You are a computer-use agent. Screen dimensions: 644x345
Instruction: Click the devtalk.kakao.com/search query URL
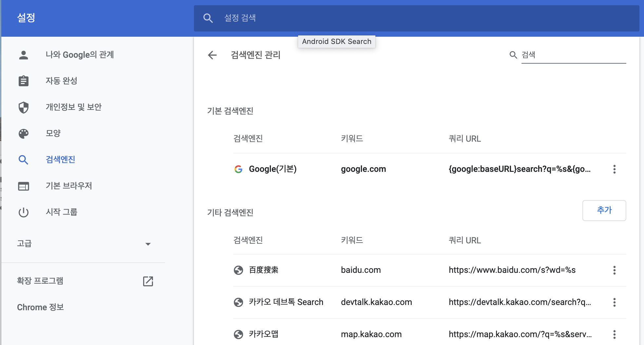520,302
